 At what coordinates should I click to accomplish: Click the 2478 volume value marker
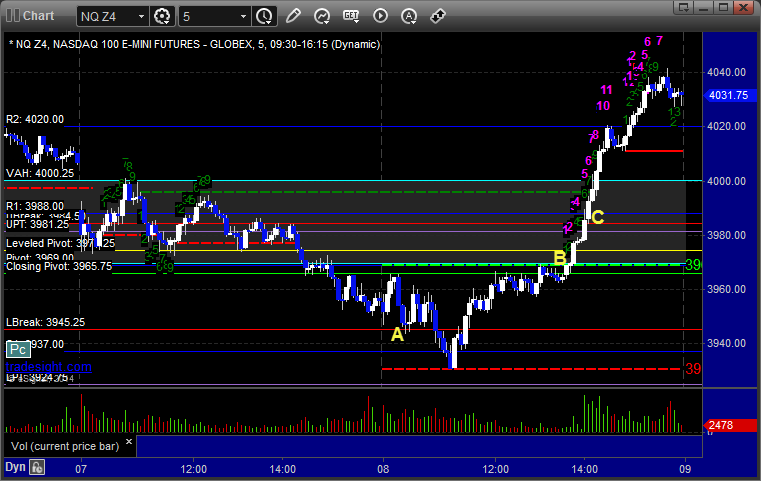pyautogui.click(x=729, y=425)
